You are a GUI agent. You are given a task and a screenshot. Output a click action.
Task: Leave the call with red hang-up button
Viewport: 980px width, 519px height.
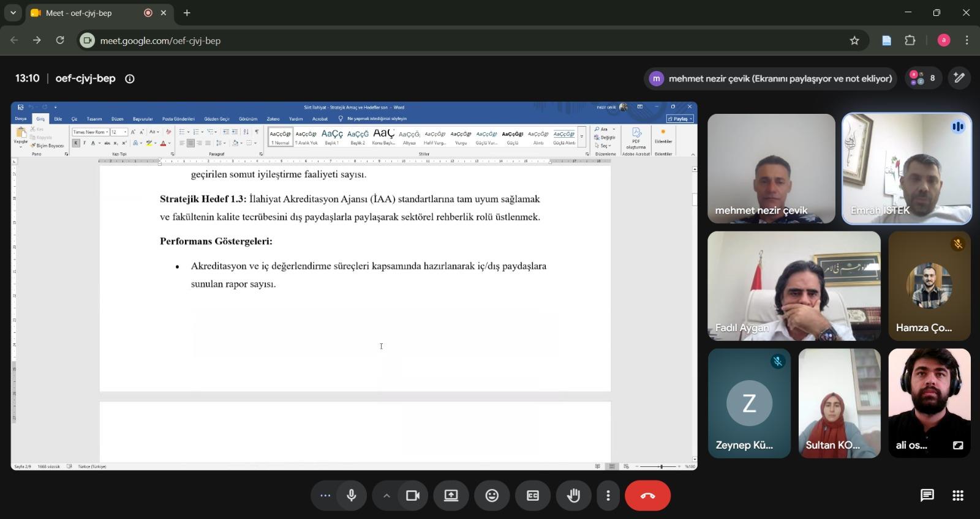pos(647,496)
